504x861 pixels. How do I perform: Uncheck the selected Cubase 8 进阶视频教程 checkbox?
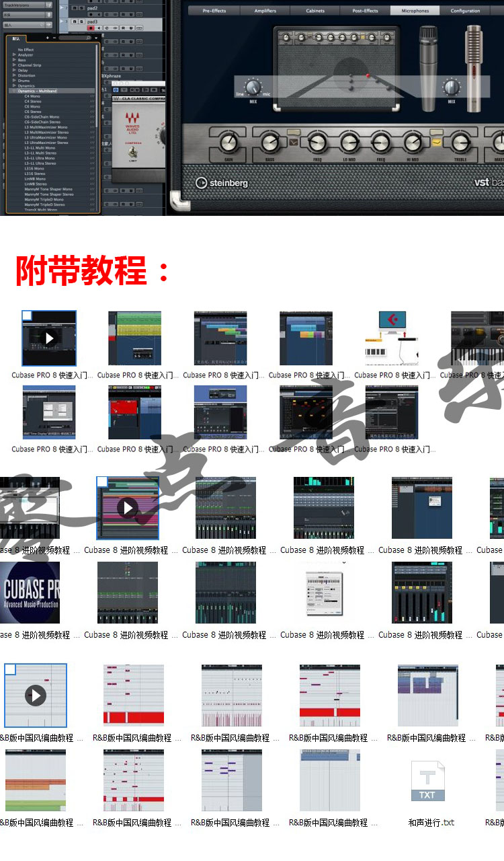point(102,482)
